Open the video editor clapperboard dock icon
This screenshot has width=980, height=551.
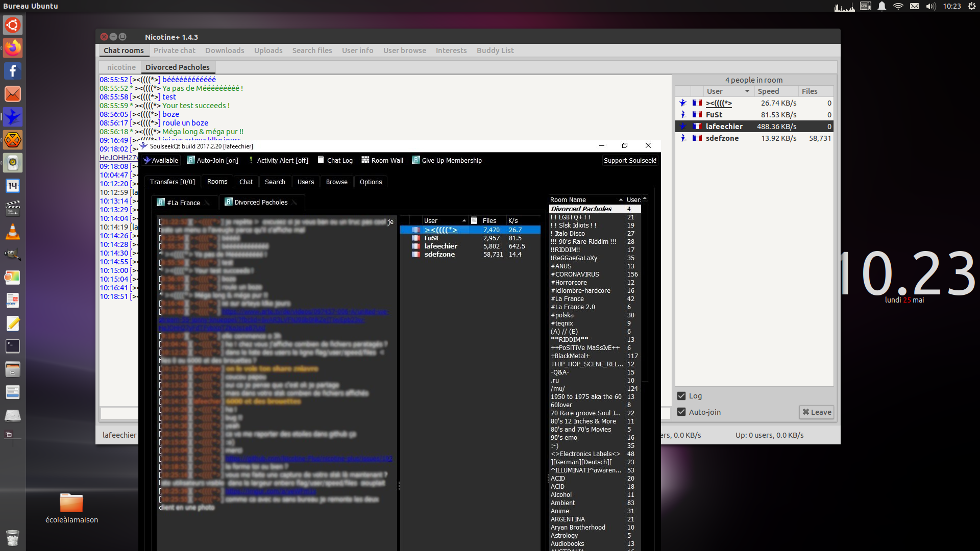click(x=13, y=209)
